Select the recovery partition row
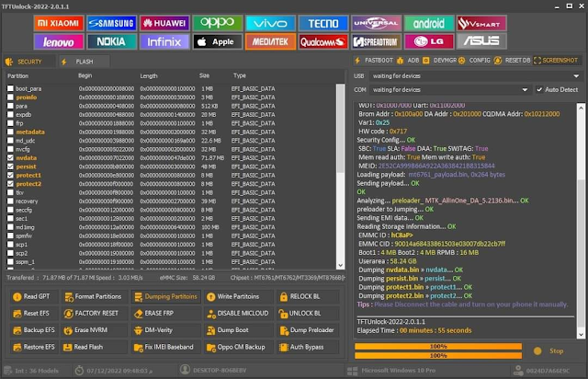This screenshot has height=379, width=588. pyautogui.click(x=171, y=201)
